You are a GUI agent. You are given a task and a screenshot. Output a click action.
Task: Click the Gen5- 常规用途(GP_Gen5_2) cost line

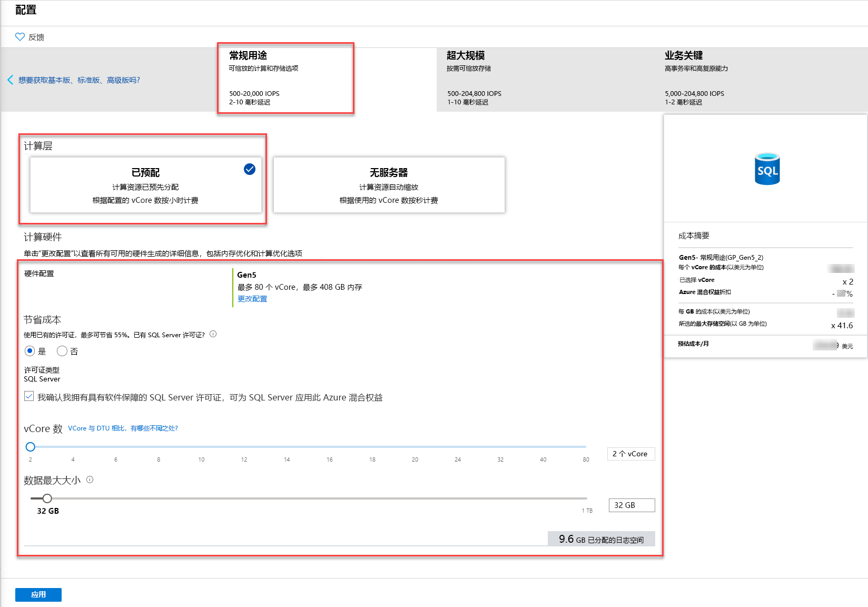721,257
